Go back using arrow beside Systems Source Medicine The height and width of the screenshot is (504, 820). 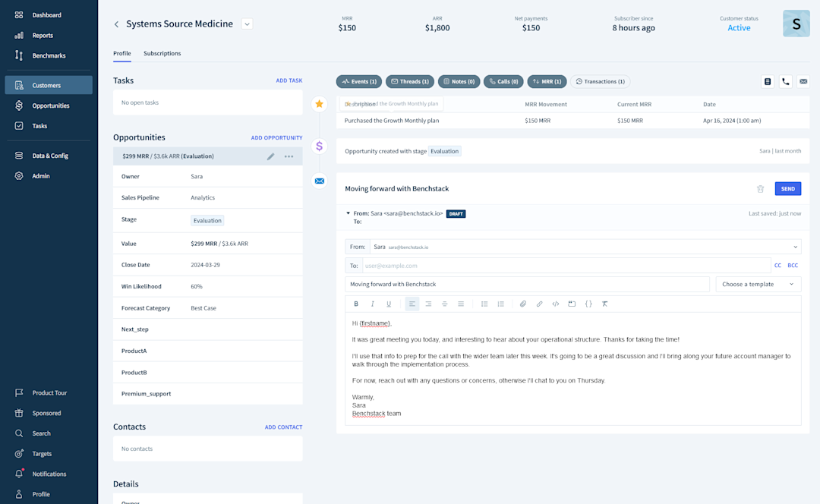117,24
